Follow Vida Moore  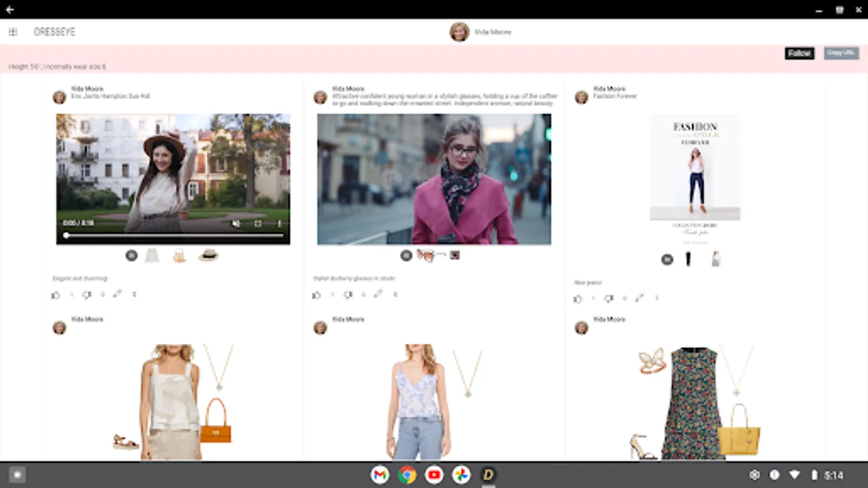(799, 53)
